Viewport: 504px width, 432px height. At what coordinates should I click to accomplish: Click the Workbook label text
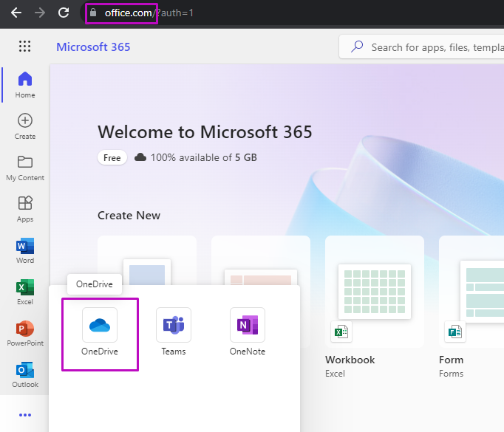pyautogui.click(x=350, y=360)
